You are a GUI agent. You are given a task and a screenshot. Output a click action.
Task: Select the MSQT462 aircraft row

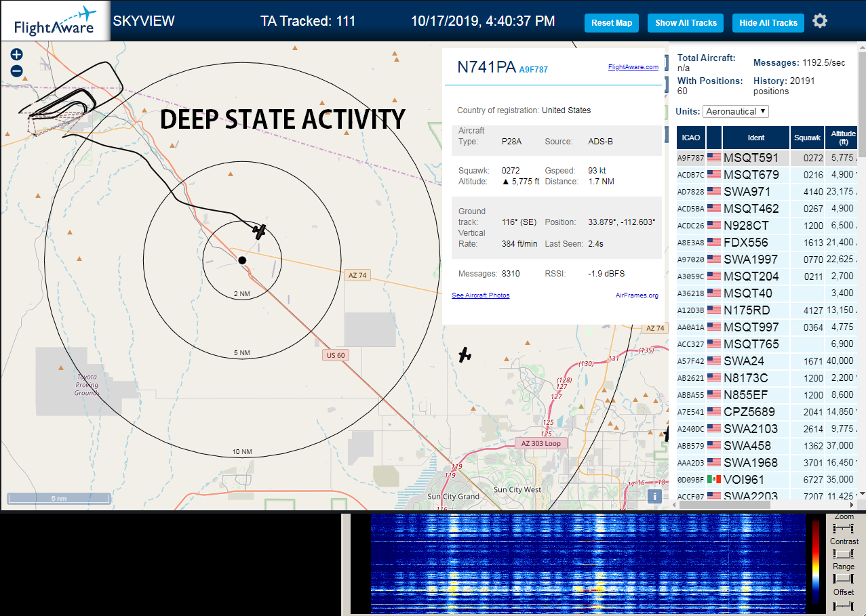click(767, 208)
